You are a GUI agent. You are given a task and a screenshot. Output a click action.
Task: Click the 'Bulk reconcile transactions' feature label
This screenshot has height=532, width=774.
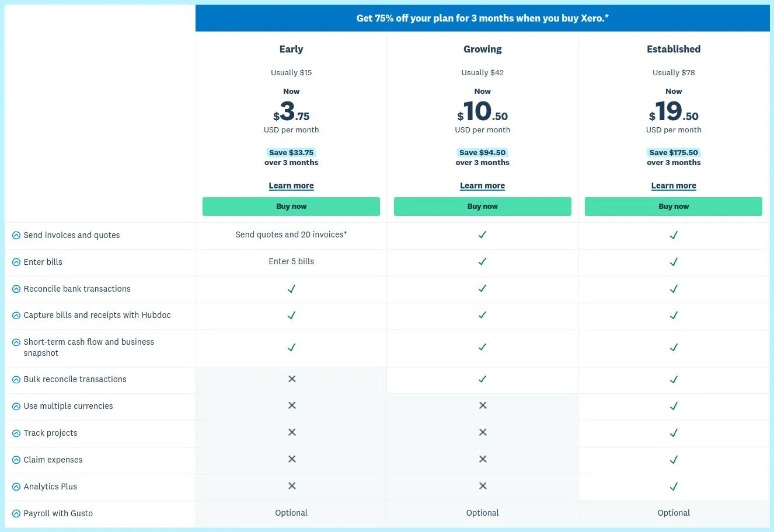click(x=75, y=379)
